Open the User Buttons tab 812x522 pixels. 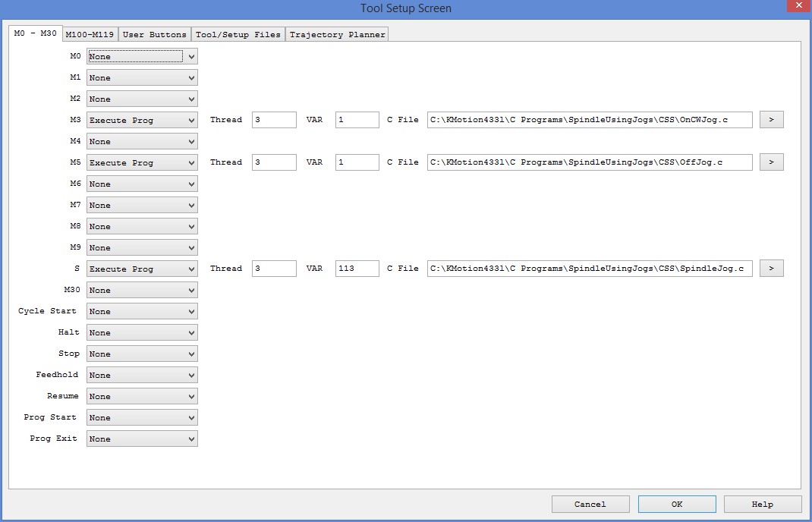pos(154,34)
